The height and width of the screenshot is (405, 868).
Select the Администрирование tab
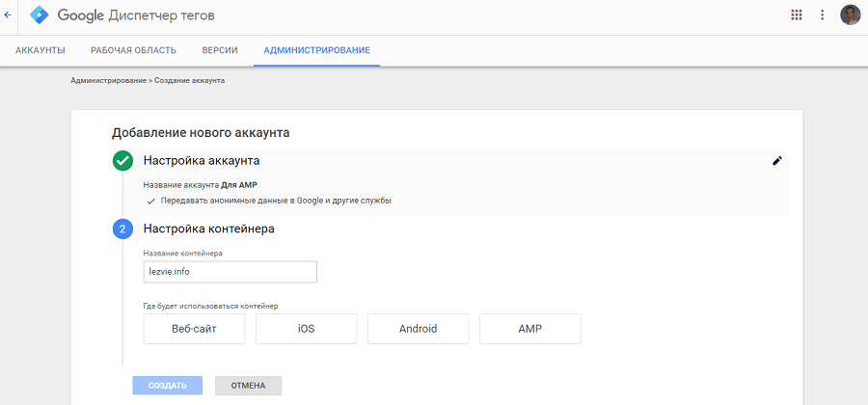pos(316,50)
